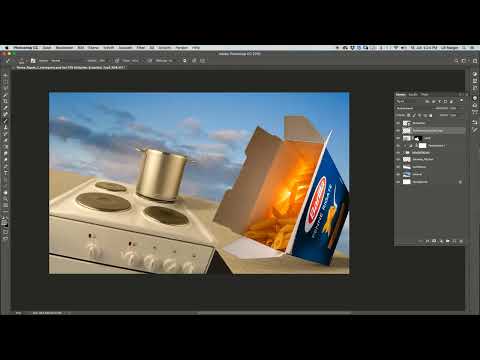Open the search magnifier in options bar
The height and width of the screenshot is (360, 480).
click(x=457, y=61)
